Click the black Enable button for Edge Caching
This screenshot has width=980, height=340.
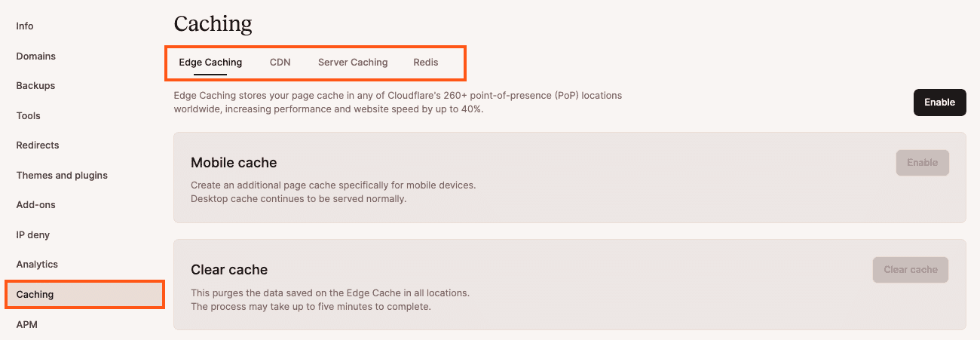pyautogui.click(x=939, y=103)
